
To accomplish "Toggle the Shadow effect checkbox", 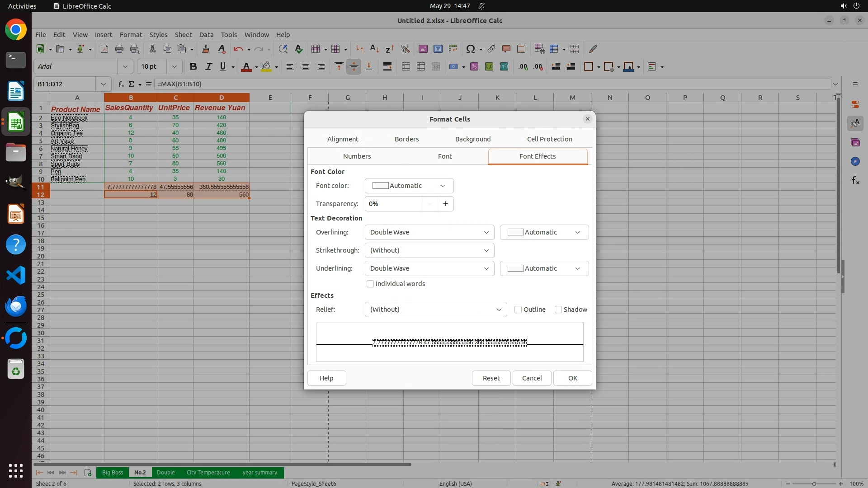I will point(558,310).
